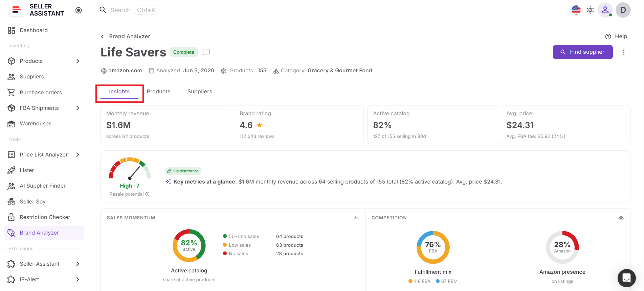
Task: Click the Sales Momentum pulse icon
Action: 356,218
